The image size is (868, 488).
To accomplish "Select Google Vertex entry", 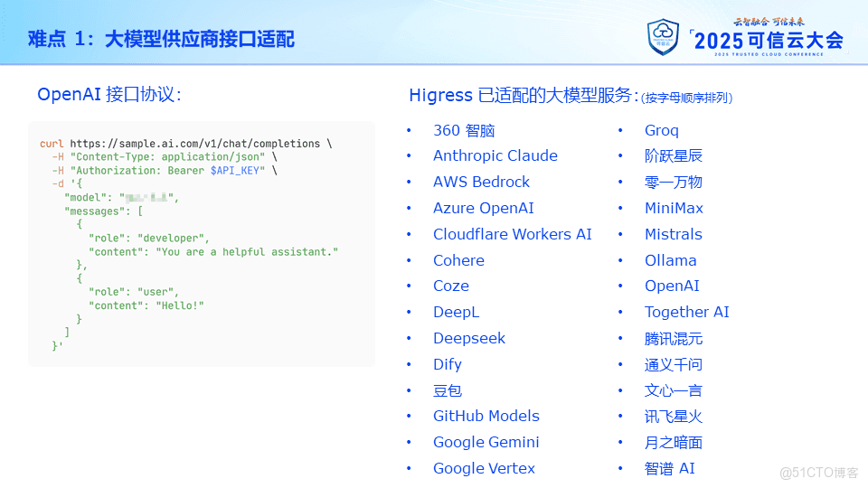I will tap(484, 468).
